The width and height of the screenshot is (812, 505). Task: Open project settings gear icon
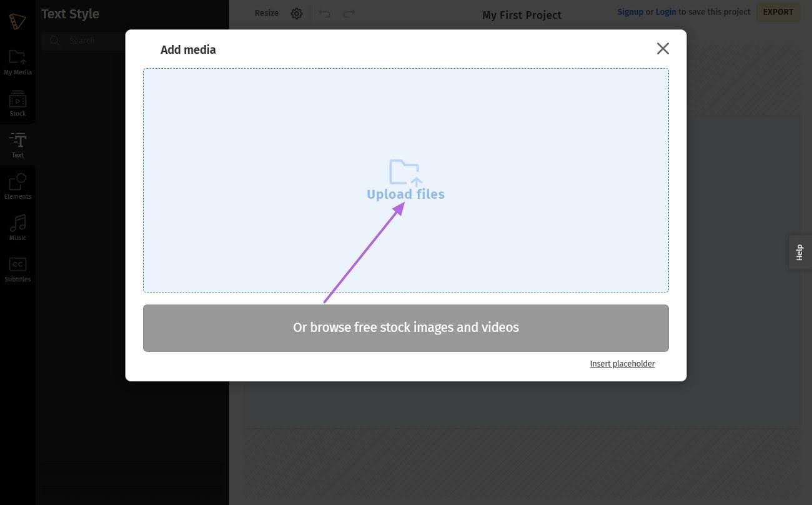297,13
